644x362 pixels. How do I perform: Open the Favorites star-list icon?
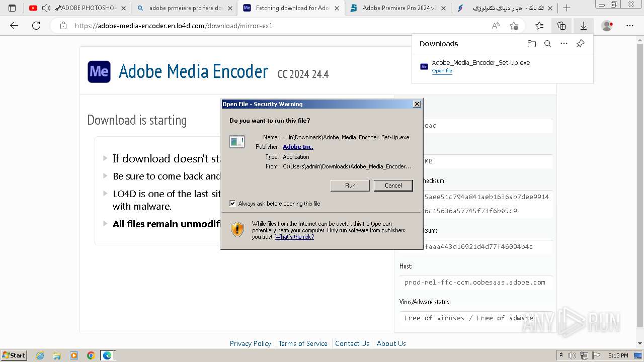click(x=539, y=26)
